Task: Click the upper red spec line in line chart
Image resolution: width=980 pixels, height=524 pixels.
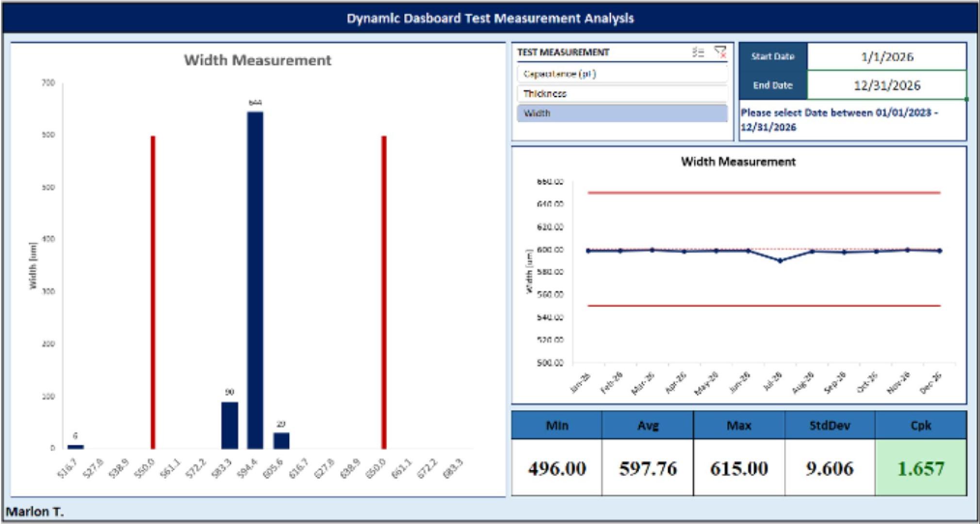Action: pyautogui.click(x=764, y=193)
